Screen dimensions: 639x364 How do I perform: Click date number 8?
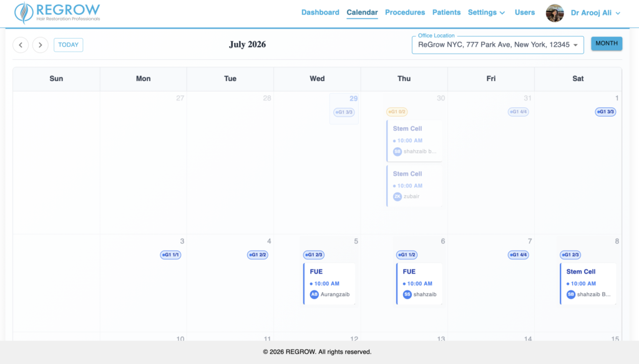click(617, 241)
